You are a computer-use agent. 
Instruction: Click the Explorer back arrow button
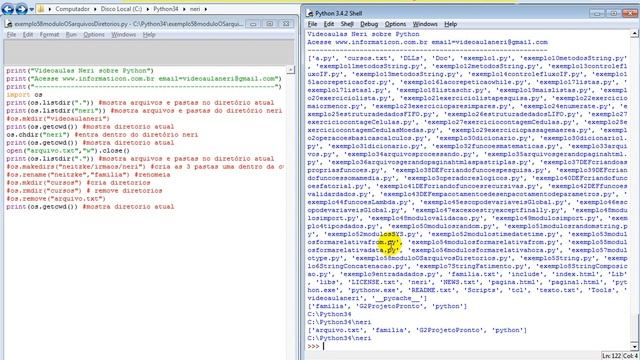[8, 8]
